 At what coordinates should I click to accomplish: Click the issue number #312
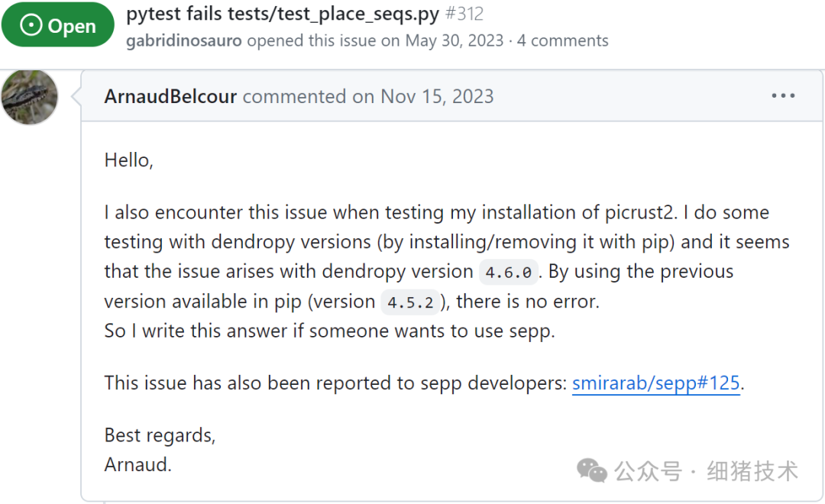464,14
